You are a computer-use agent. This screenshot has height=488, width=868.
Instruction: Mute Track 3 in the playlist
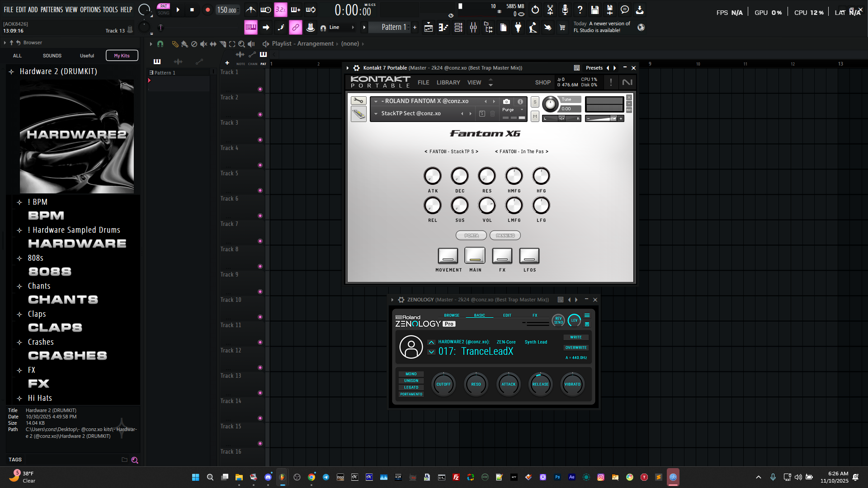point(260,140)
